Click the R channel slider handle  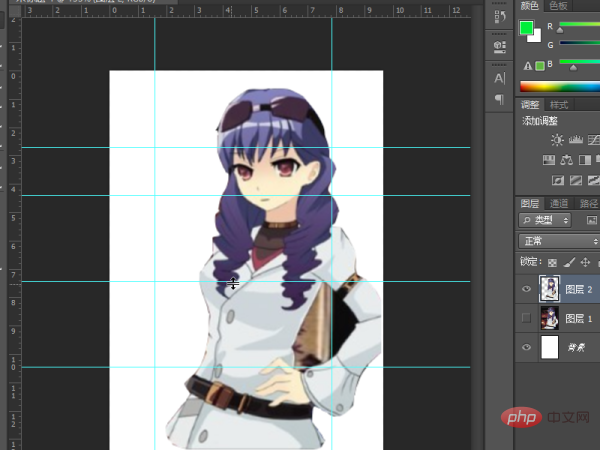(560, 30)
